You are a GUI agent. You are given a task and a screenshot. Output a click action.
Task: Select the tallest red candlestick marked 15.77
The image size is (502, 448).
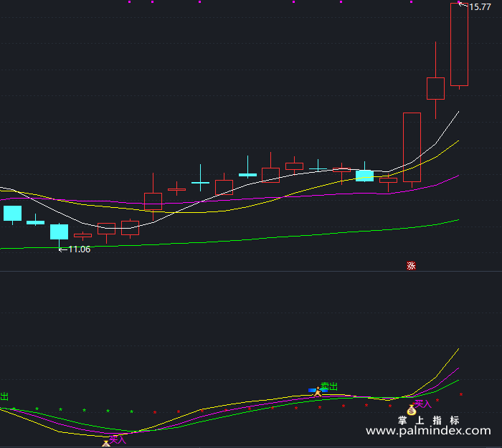(459, 44)
